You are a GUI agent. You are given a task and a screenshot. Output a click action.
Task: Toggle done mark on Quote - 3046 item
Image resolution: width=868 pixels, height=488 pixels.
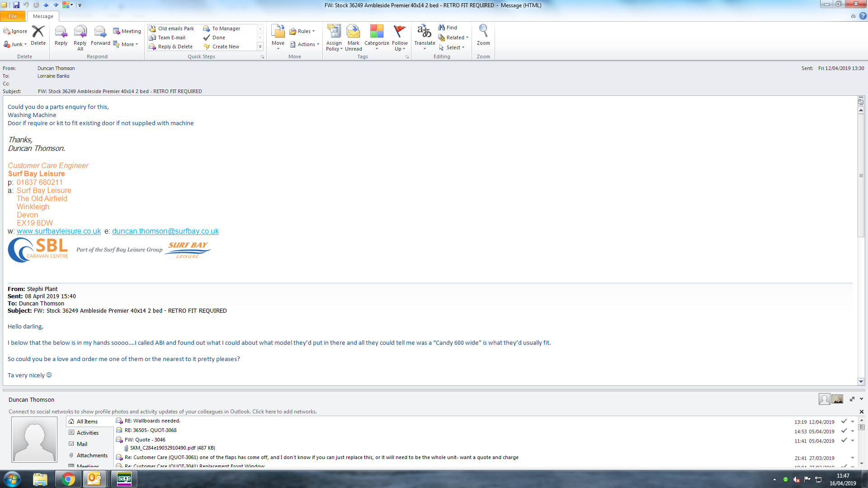844,440
